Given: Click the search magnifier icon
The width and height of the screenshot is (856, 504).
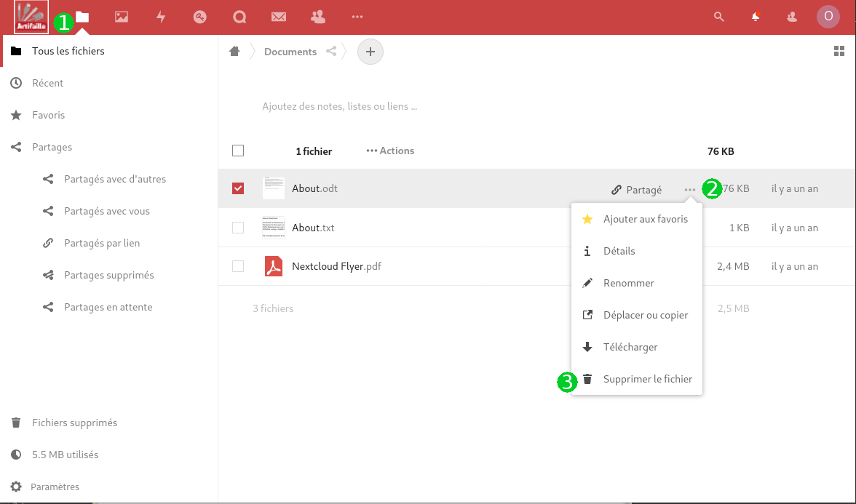Looking at the screenshot, I should coord(719,17).
